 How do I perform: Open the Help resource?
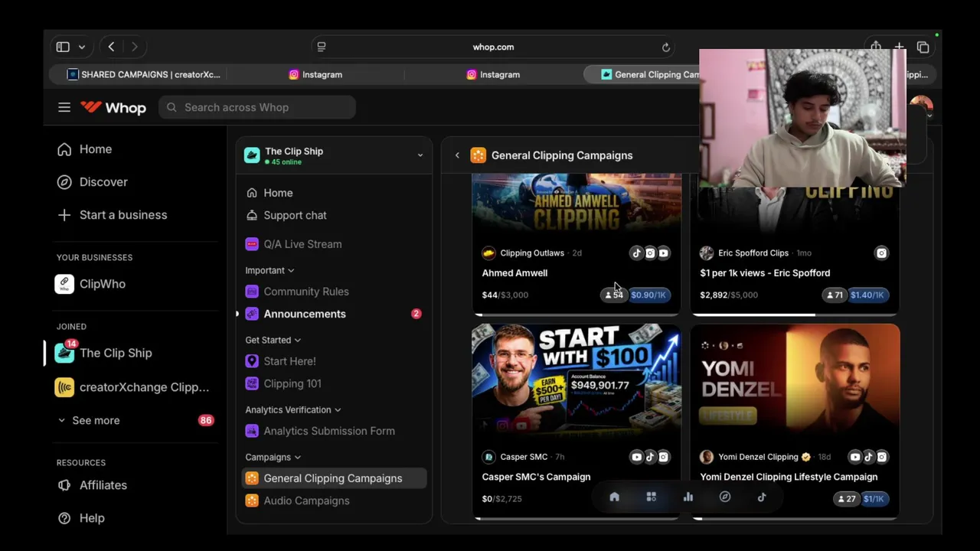click(81, 518)
